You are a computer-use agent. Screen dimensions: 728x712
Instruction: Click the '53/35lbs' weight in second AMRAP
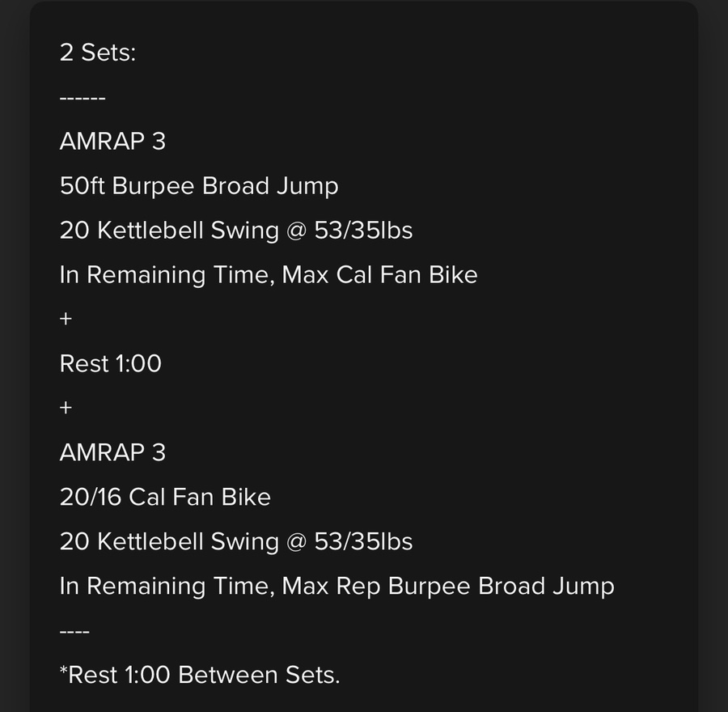(363, 541)
